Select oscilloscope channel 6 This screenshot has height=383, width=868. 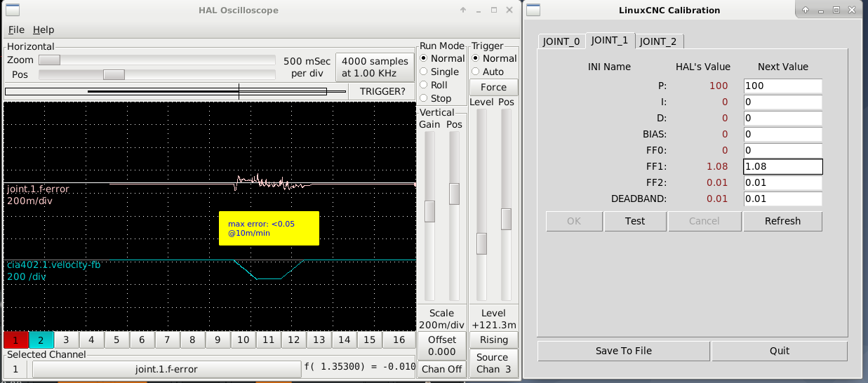pyautogui.click(x=142, y=340)
